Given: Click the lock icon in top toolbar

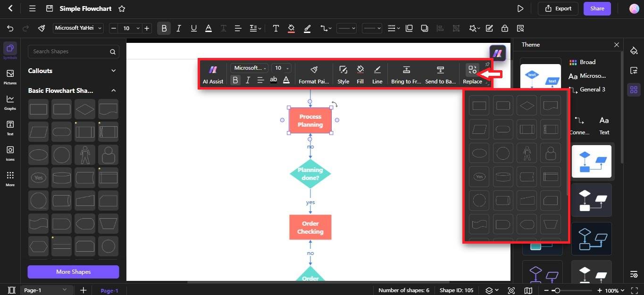Looking at the screenshot, I should (x=505, y=28).
